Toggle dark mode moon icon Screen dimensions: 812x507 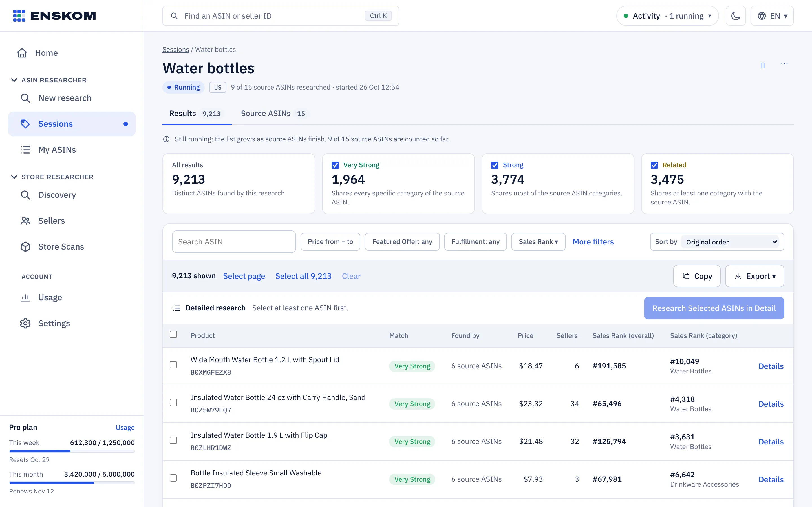click(x=736, y=16)
